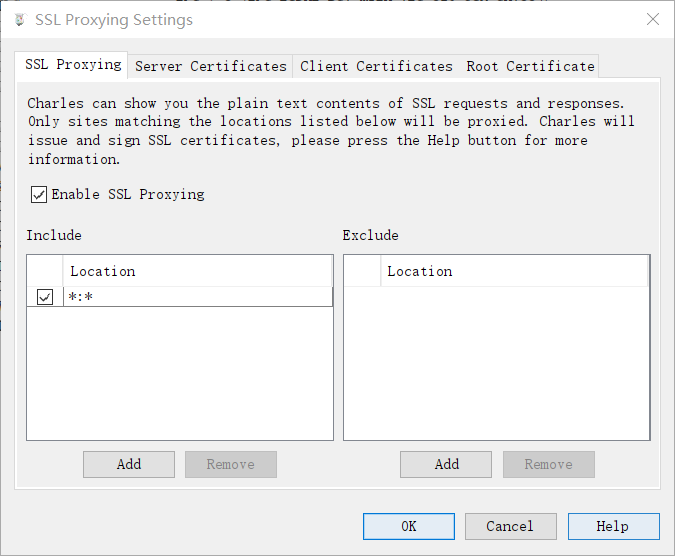Screen dimensions: 675x556
Task: Switch to the Server Certificates tab
Action: pyautogui.click(x=211, y=66)
